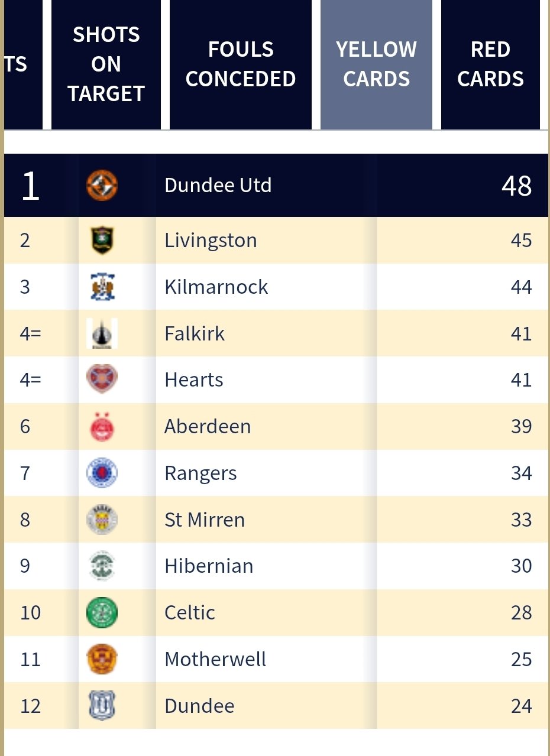Select the highlighted YELLOW CARDS header
This screenshot has height=756, width=550.
tap(377, 64)
